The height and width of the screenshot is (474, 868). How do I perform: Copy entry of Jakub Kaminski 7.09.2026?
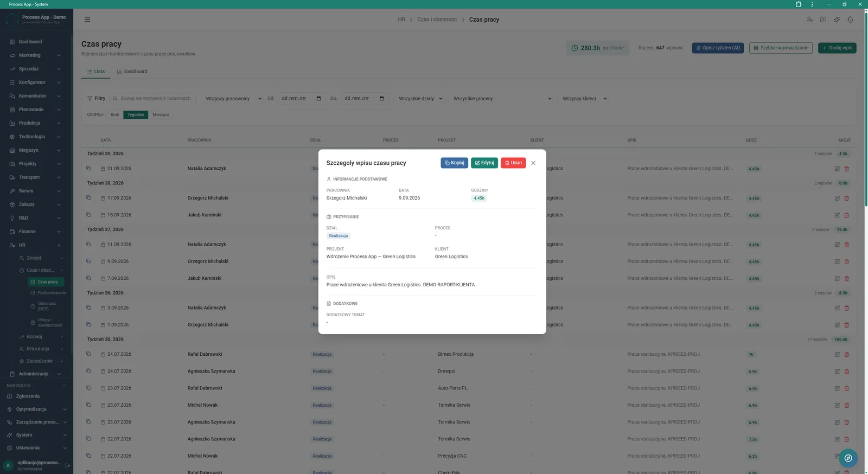coord(88,278)
